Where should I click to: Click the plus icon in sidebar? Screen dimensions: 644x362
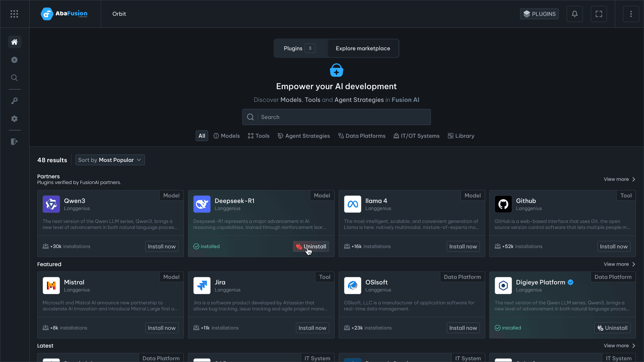[x=14, y=60]
